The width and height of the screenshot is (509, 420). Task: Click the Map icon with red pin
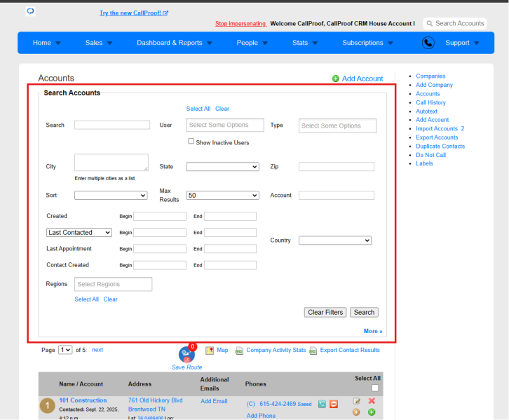click(210, 351)
